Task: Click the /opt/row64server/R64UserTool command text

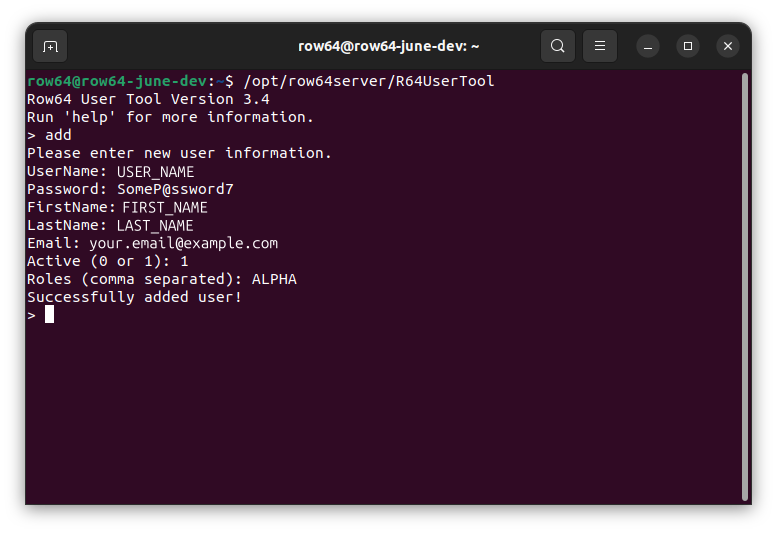Action: tap(369, 81)
